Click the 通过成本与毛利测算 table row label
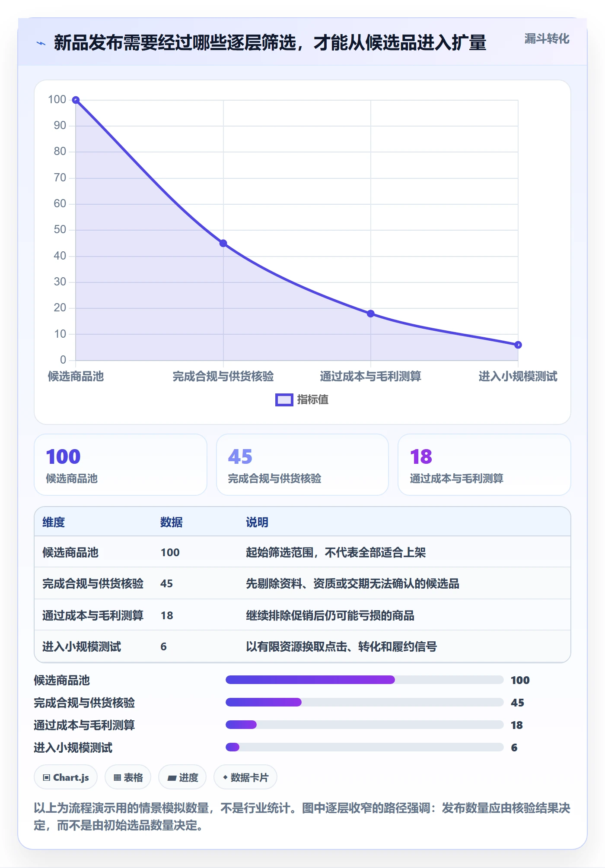This screenshot has width=605, height=868. pyautogui.click(x=93, y=615)
